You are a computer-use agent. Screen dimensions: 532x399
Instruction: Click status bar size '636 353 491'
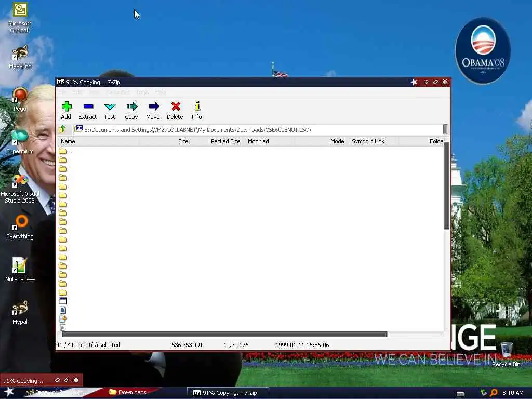point(187,345)
